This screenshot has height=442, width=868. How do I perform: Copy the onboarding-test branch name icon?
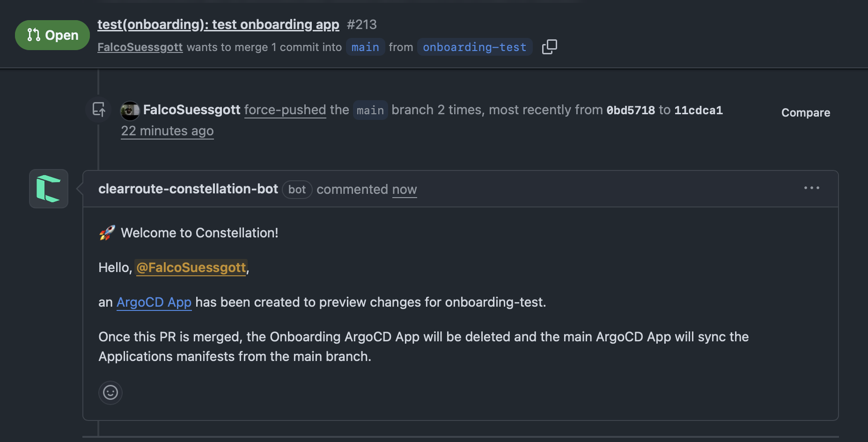coord(549,47)
